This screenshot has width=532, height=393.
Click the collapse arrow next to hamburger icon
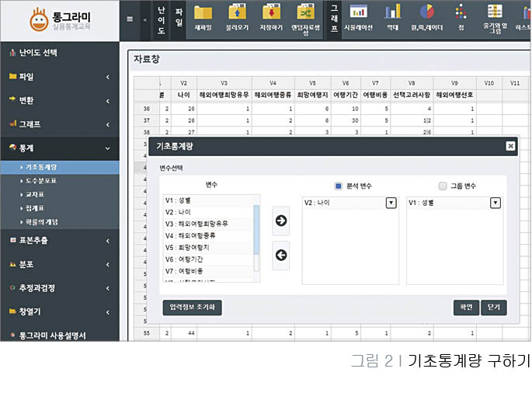(145, 20)
